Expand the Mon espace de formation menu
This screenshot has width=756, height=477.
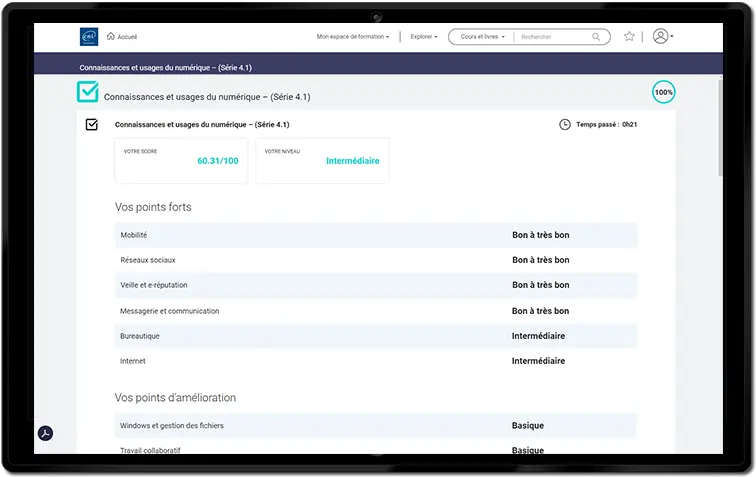(352, 37)
